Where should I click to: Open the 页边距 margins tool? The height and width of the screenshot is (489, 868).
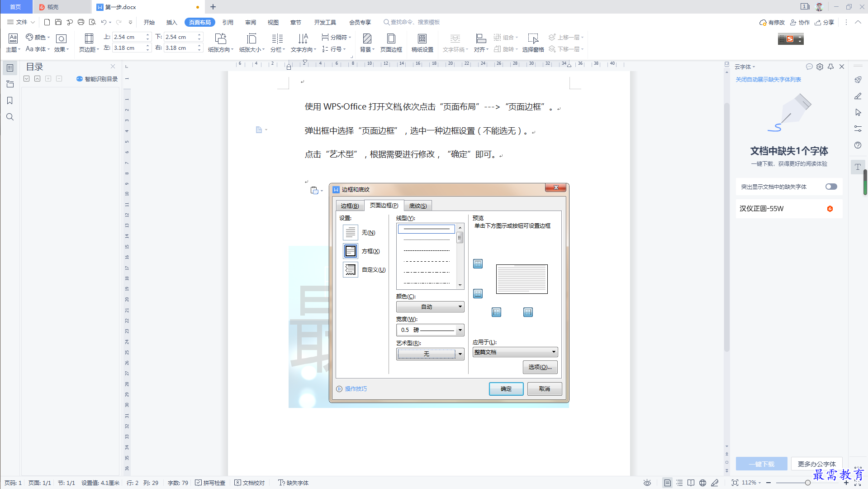pyautogui.click(x=89, y=43)
